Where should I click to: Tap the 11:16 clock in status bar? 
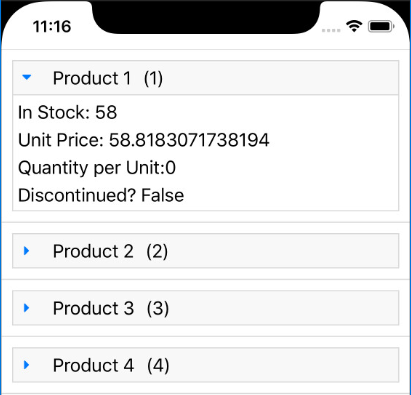point(52,26)
